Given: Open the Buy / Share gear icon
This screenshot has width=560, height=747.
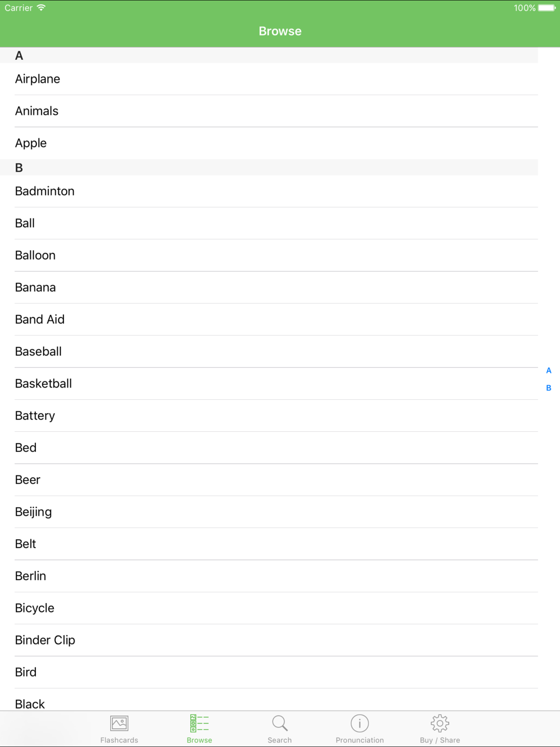Looking at the screenshot, I should [x=440, y=723].
